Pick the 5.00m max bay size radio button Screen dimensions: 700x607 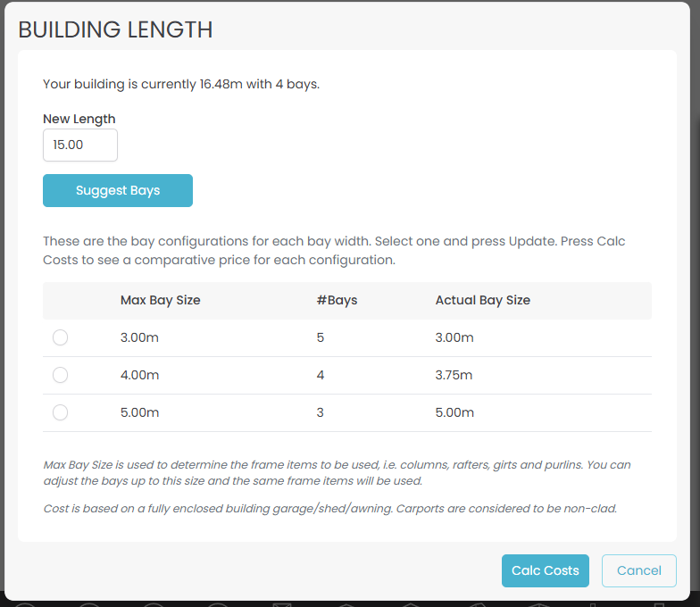click(60, 412)
